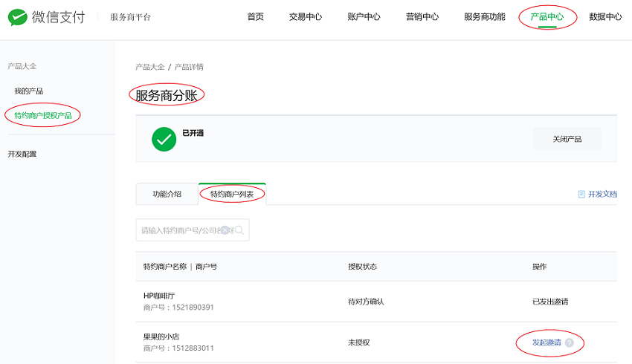Viewport: 632px width, 364px height.
Task: Select the HP咖啡厅 merchant name
Action: click(159, 296)
